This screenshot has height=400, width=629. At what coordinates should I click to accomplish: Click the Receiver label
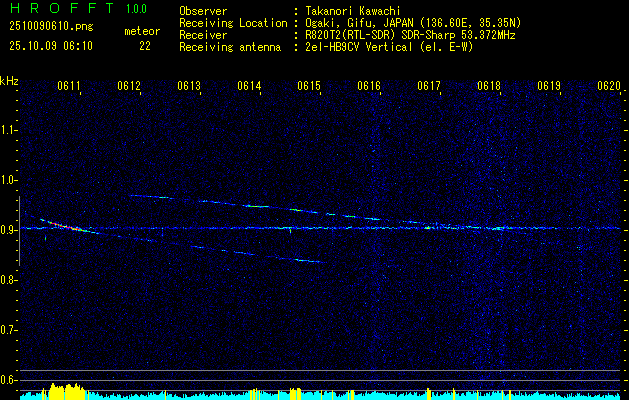click(203, 35)
